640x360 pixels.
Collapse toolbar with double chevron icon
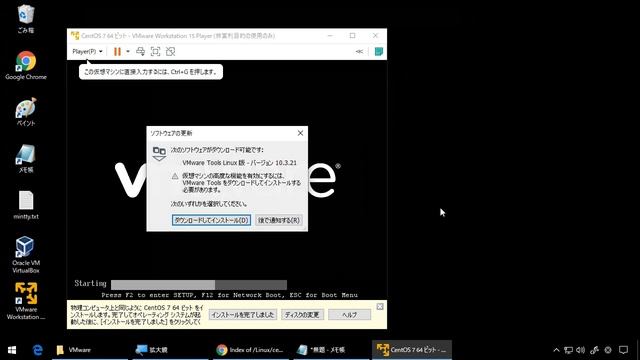(359, 51)
